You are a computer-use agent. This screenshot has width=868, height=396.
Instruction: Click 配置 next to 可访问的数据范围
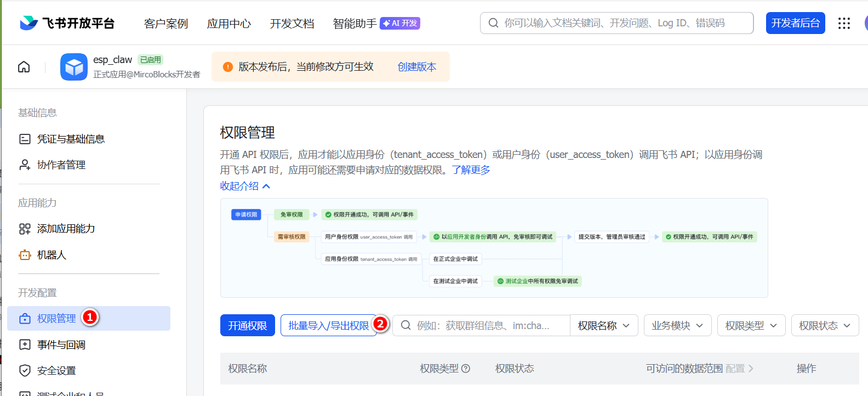(739, 369)
